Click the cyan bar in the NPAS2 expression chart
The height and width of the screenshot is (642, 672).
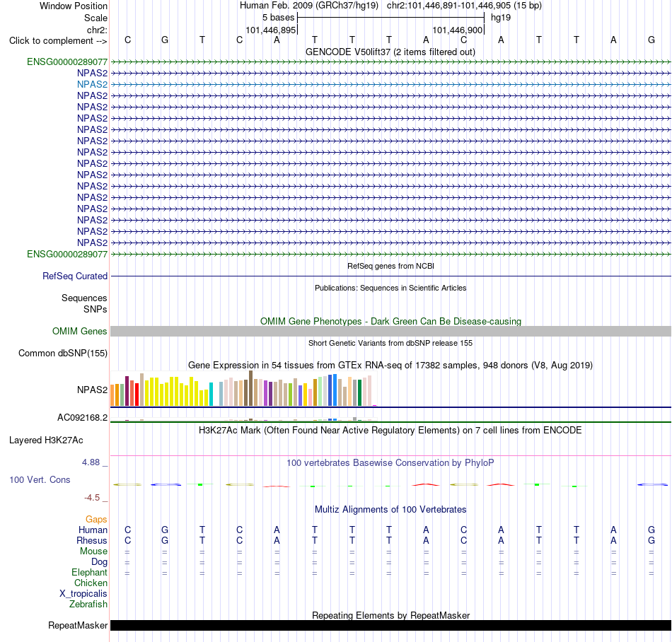(211, 394)
